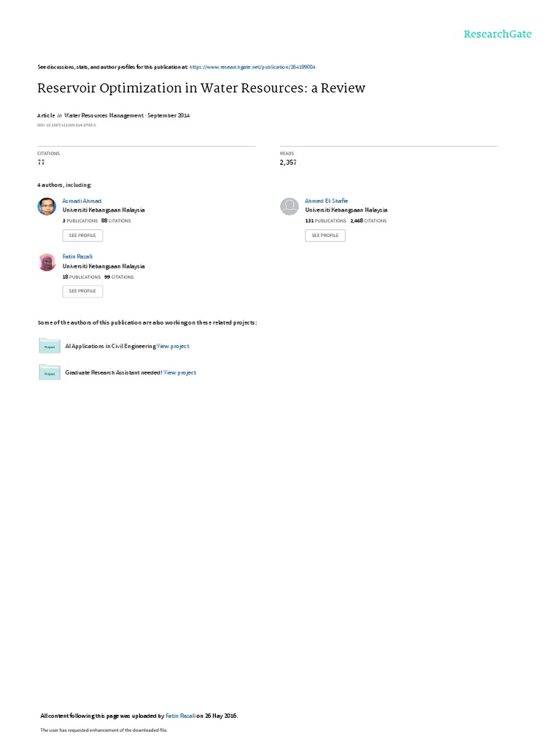Open the researchgate.net publication URL
560x747 pixels.
252,67
